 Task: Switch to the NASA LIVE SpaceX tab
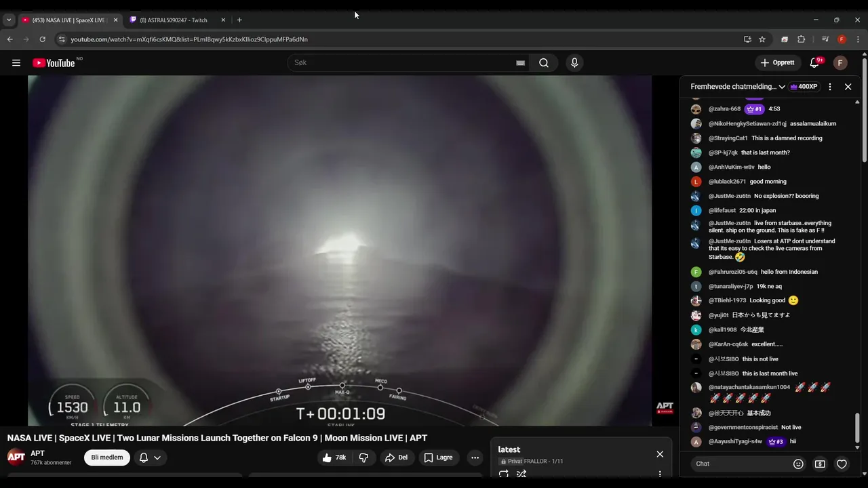pos(70,20)
